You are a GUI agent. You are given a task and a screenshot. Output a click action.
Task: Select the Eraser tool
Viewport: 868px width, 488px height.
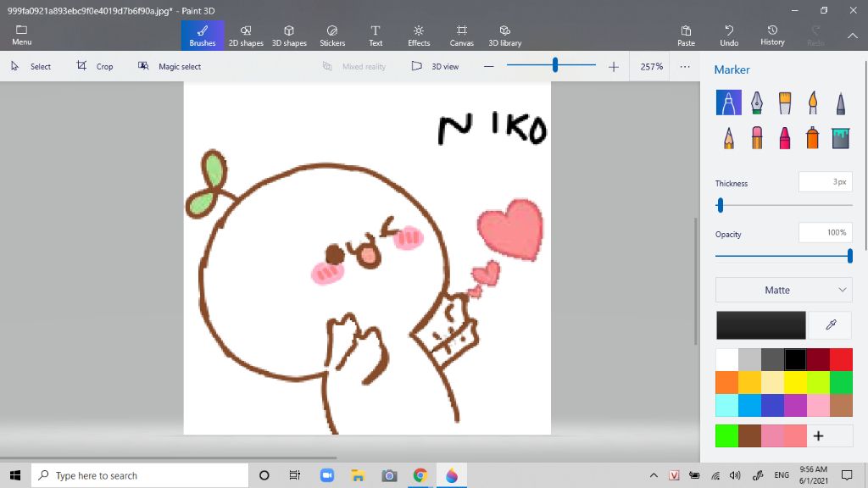[x=757, y=137]
